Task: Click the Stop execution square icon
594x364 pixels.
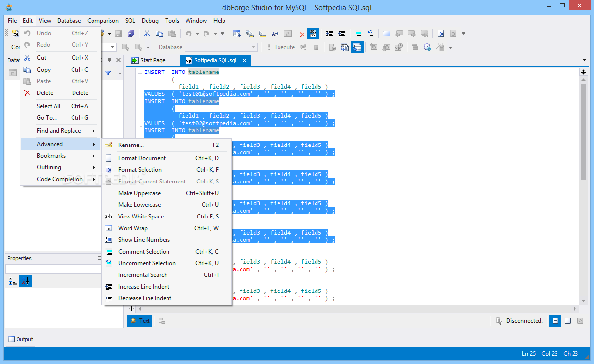Action: pos(316,47)
